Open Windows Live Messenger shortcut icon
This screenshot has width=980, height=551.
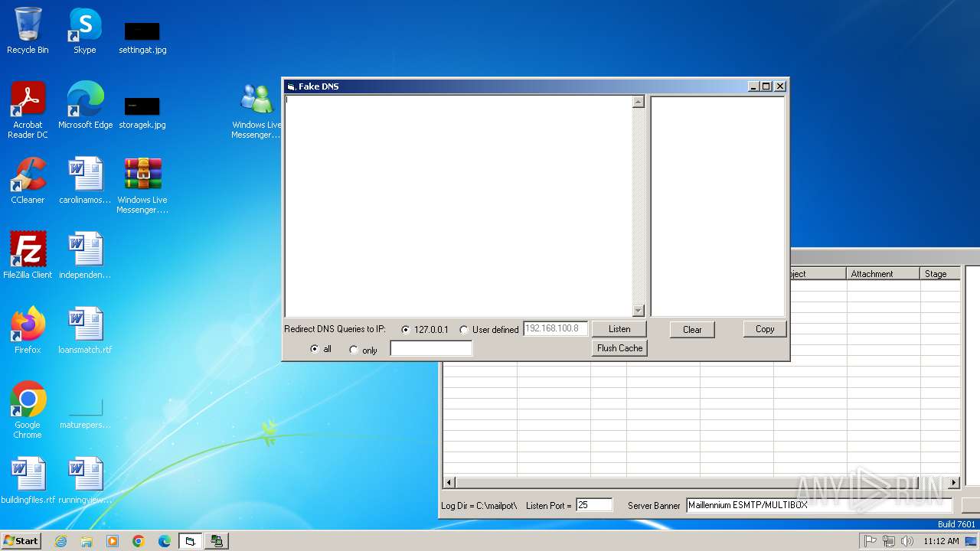click(x=256, y=110)
